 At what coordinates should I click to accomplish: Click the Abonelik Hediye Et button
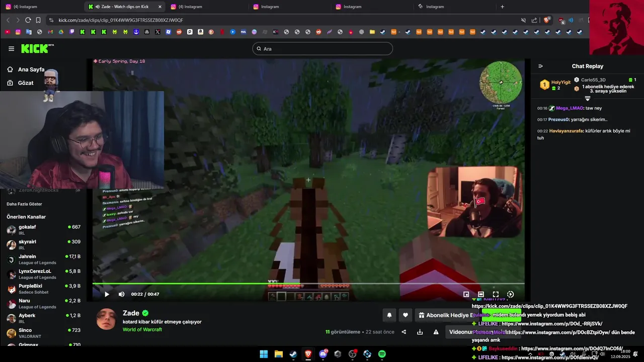(x=447, y=315)
